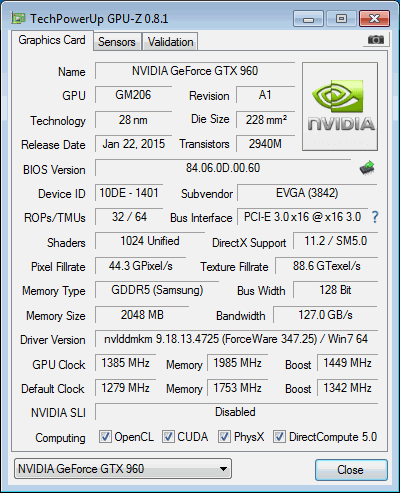Click the camera screenshot icon
This screenshot has height=493, width=400.
[x=376, y=40]
